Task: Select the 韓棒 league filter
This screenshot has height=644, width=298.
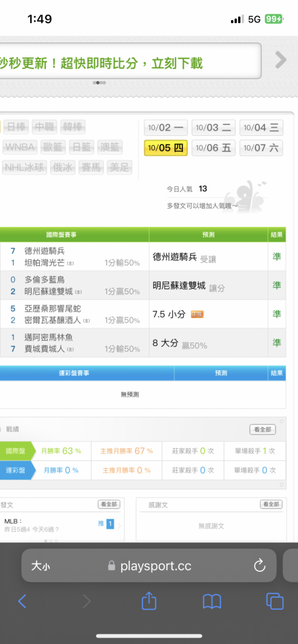Action: (x=73, y=127)
